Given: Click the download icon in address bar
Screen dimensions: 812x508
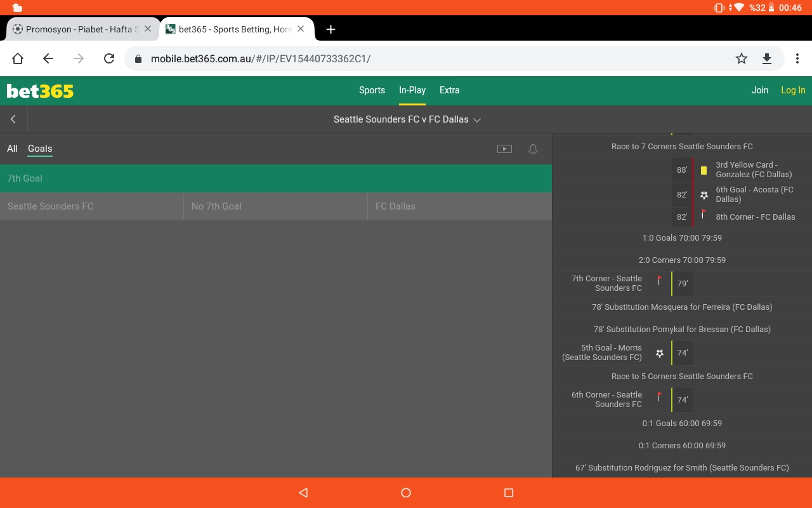Looking at the screenshot, I should coord(767,58).
